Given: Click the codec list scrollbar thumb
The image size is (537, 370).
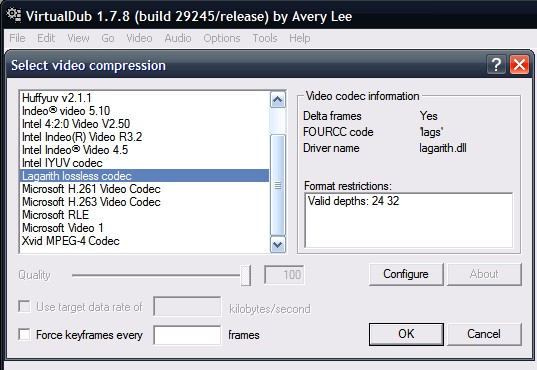Looking at the screenshot, I should click(x=277, y=185).
